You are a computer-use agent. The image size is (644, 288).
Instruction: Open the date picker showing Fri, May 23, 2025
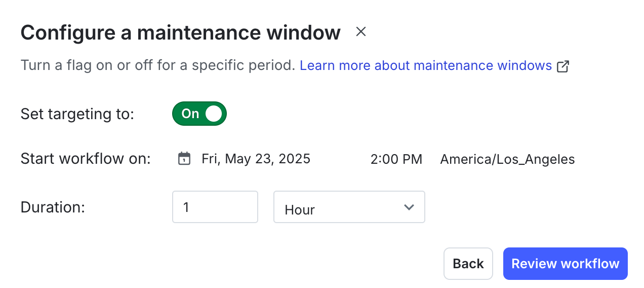(x=256, y=159)
